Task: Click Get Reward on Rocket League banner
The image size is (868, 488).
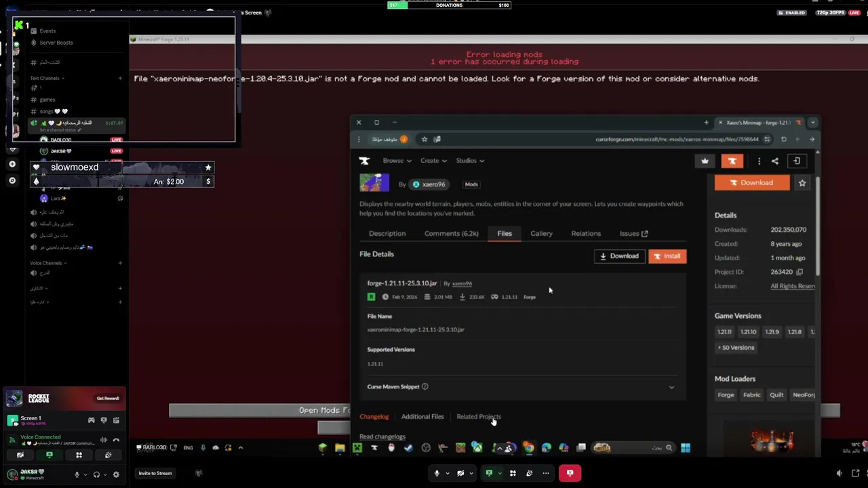Action: (x=108, y=399)
